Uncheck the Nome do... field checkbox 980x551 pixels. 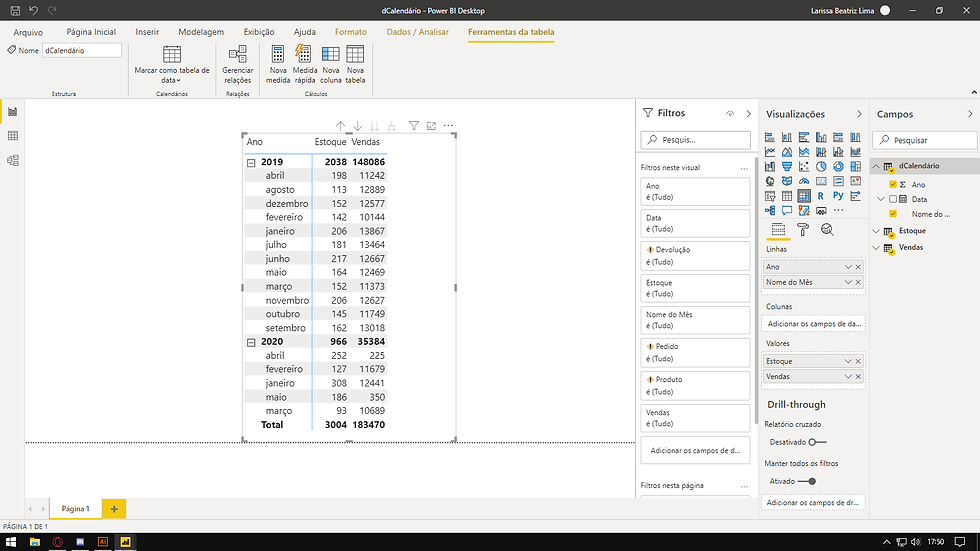coord(892,214)
